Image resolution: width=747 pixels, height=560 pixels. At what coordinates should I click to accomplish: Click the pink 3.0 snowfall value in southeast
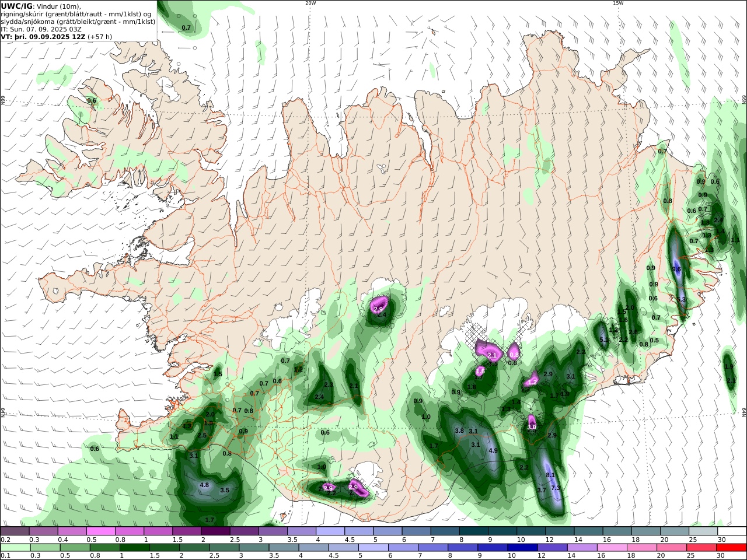coord(532,427)
